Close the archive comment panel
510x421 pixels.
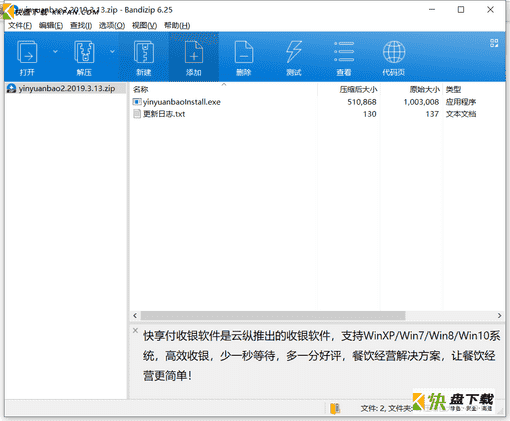135,330
